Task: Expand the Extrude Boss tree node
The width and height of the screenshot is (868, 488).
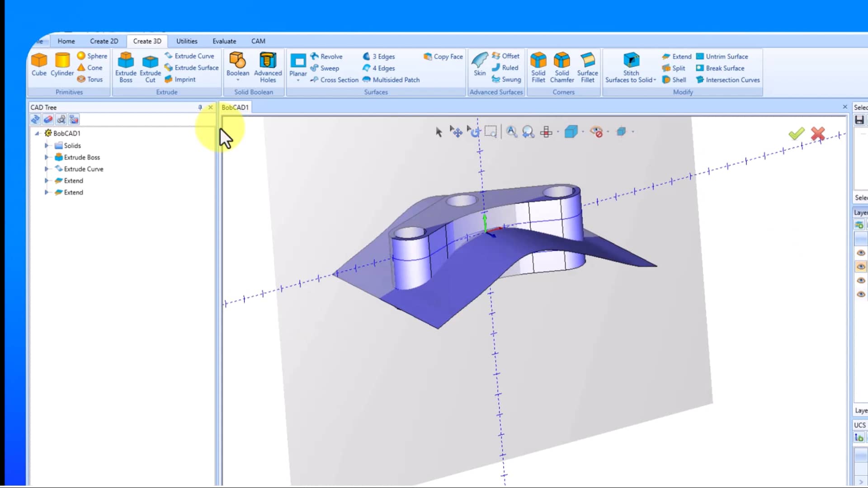Action: (46, 157)
